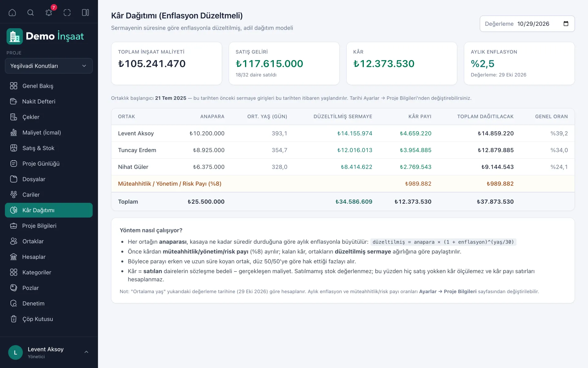Collapse the sidebar panel icon
This screenshot has height=368, width=588.
point(85,13)
